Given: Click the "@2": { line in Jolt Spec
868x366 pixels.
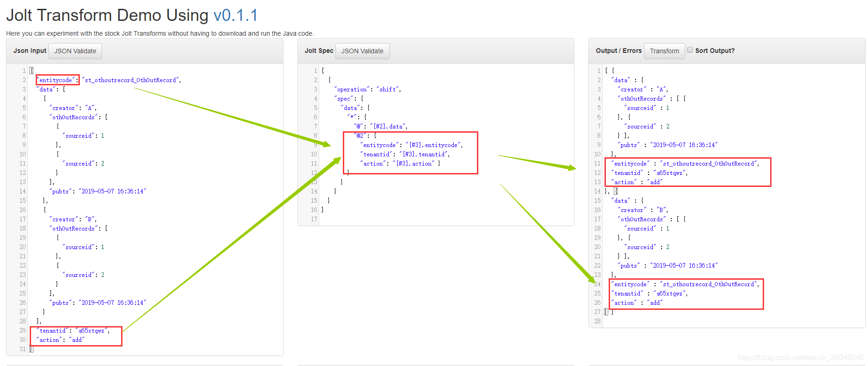Looking at the screenshot, I should pos(365,136).
